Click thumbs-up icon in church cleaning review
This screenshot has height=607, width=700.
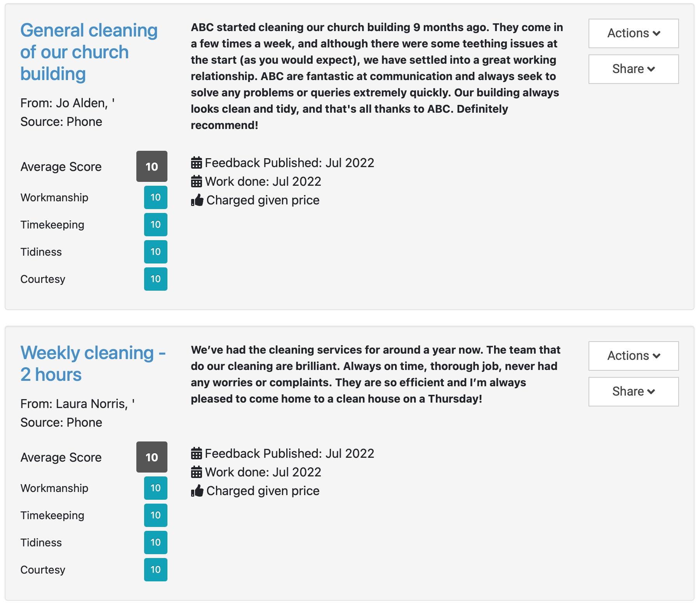(197, 200)
